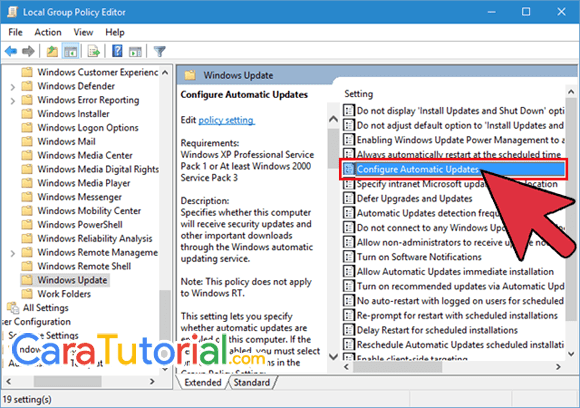
Task: Click the Back arrow toolbar icon
Action: click(x=11, y=51)
